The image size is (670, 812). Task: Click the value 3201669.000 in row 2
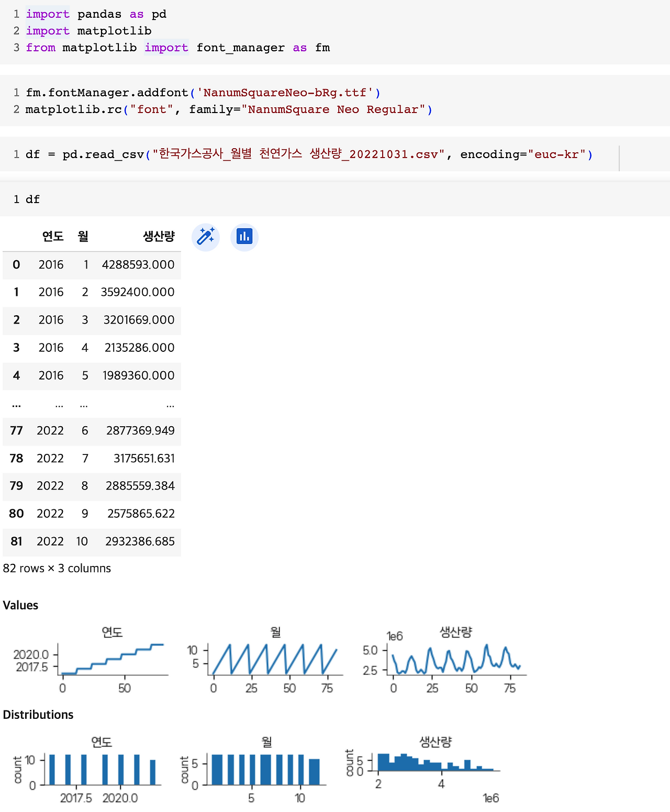[139, 320]
